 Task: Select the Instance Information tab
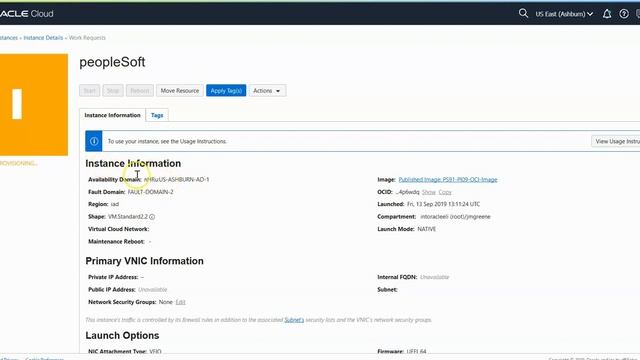click(x=112, y=115)
